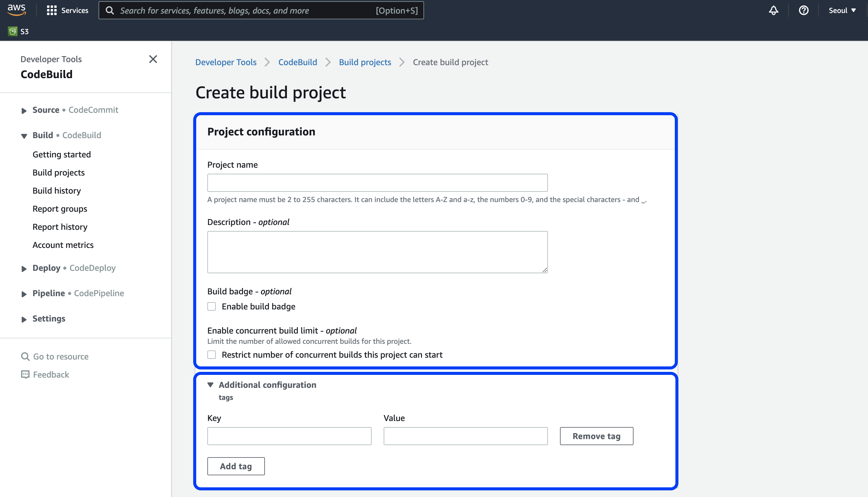Image resolution: width=868 pixels, height=497 pixels.
Task: Click the Feedback speech bubble icon
Action: (x=25, y=375)
